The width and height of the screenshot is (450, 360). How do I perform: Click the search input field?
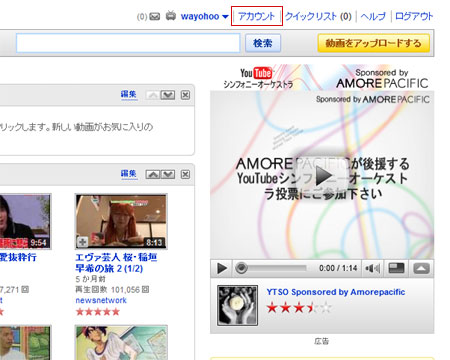point(128,43)
